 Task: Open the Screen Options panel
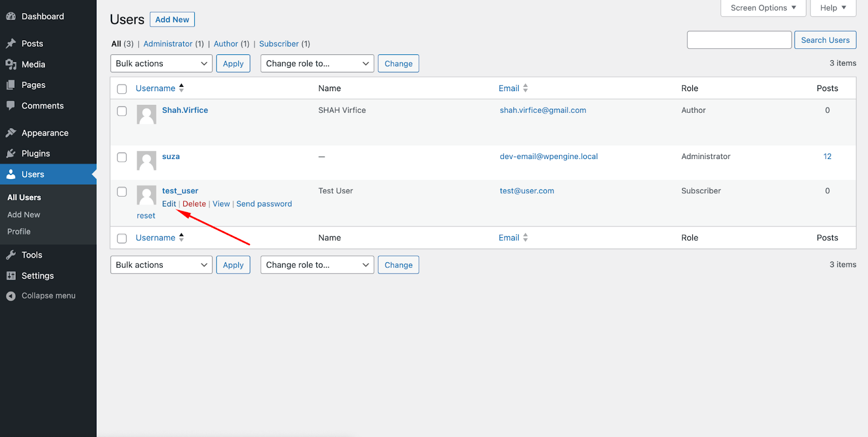(763, 8)
